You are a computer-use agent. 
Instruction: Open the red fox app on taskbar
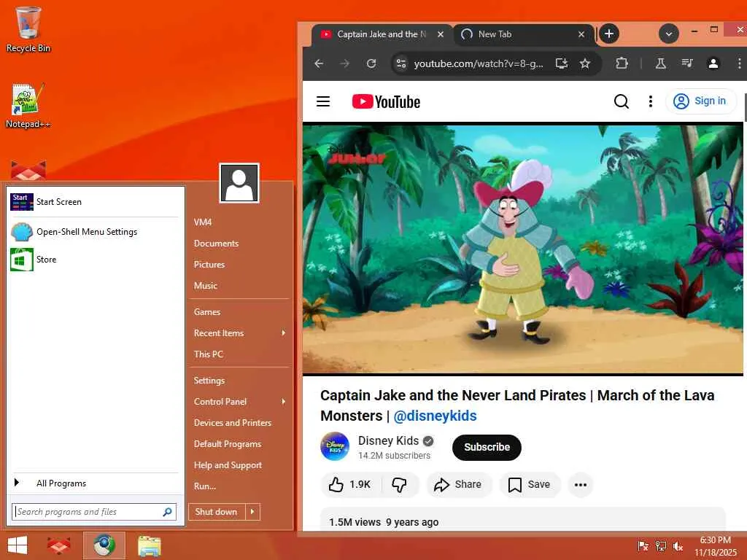(59, 545)
